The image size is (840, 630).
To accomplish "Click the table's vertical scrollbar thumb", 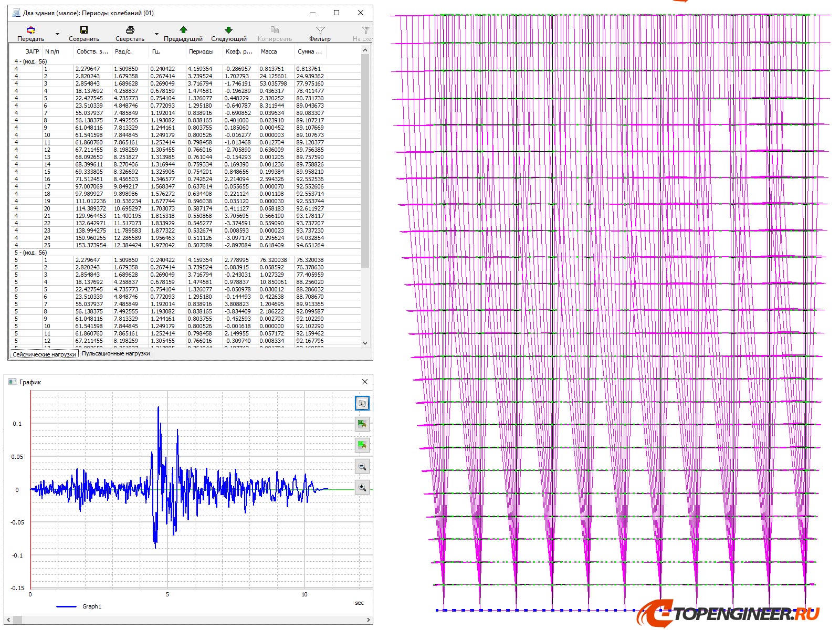I will 365,157.
